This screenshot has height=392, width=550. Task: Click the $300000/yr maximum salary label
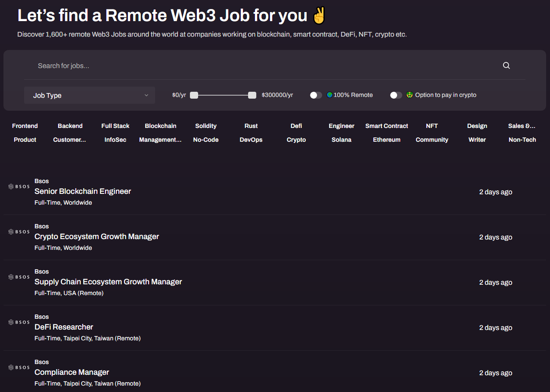tap(277, 95)
